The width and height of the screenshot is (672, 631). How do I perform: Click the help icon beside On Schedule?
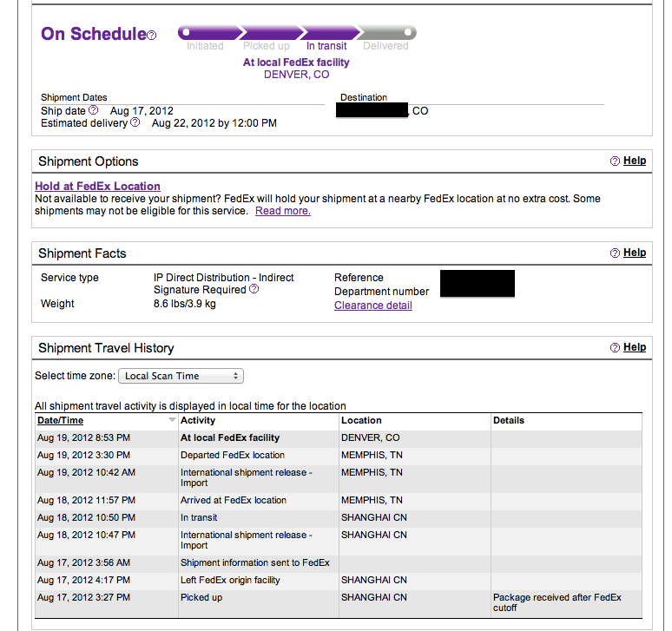pos(152,35)
